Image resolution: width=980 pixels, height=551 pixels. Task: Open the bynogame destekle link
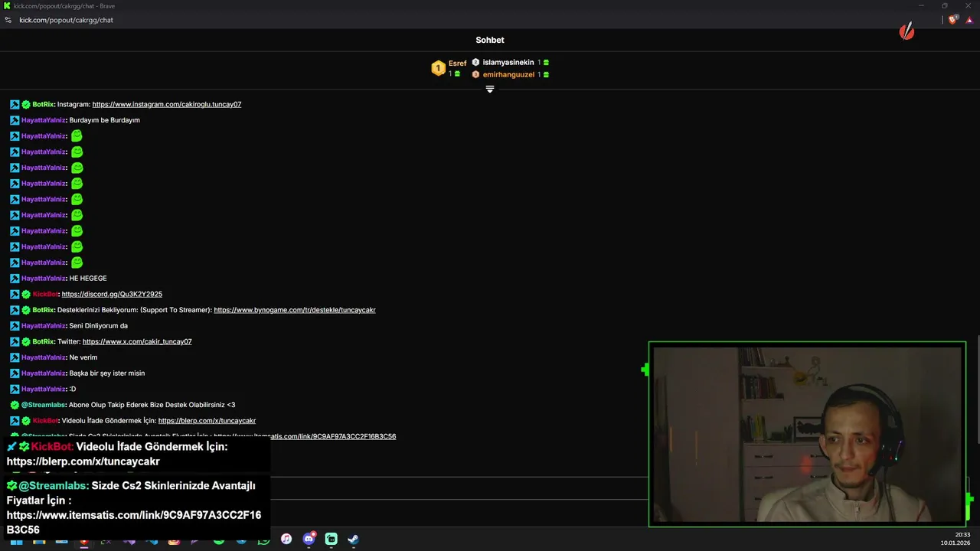click(295, 310)
